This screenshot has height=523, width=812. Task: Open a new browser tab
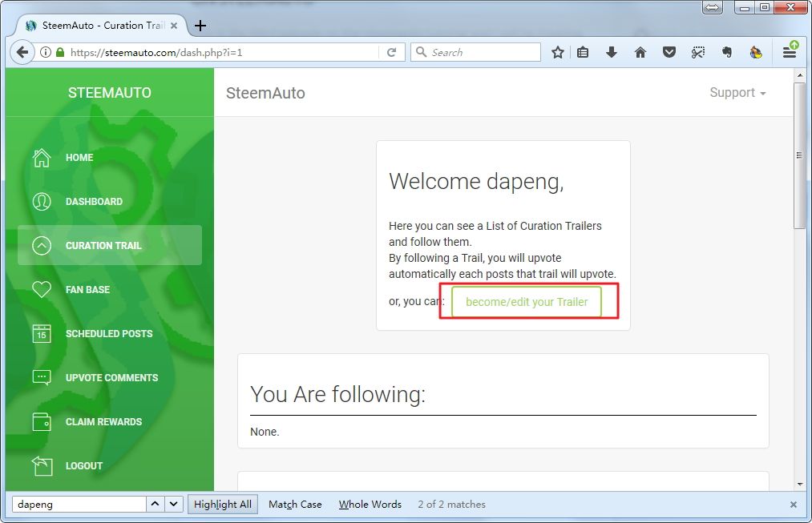pos(200,25)
